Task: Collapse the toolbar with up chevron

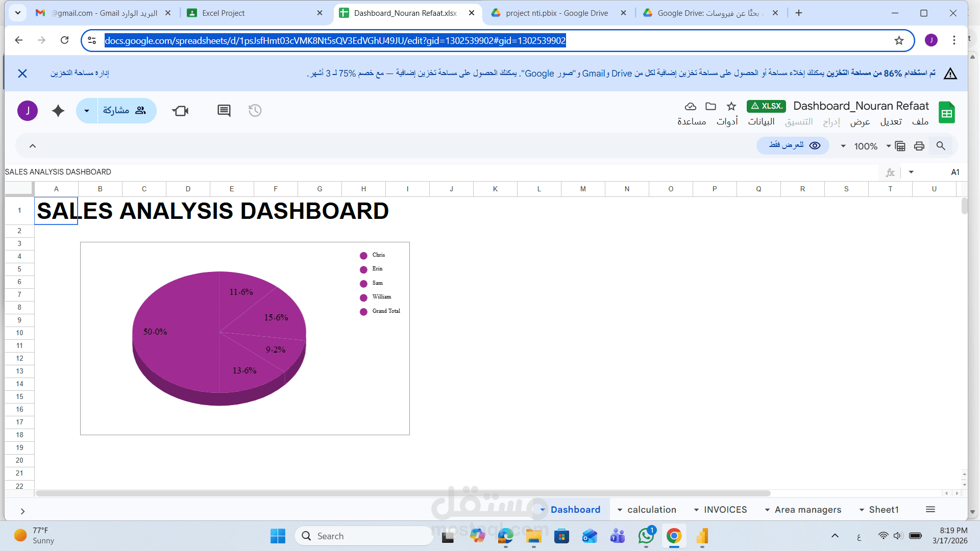Action: [33, 146]
